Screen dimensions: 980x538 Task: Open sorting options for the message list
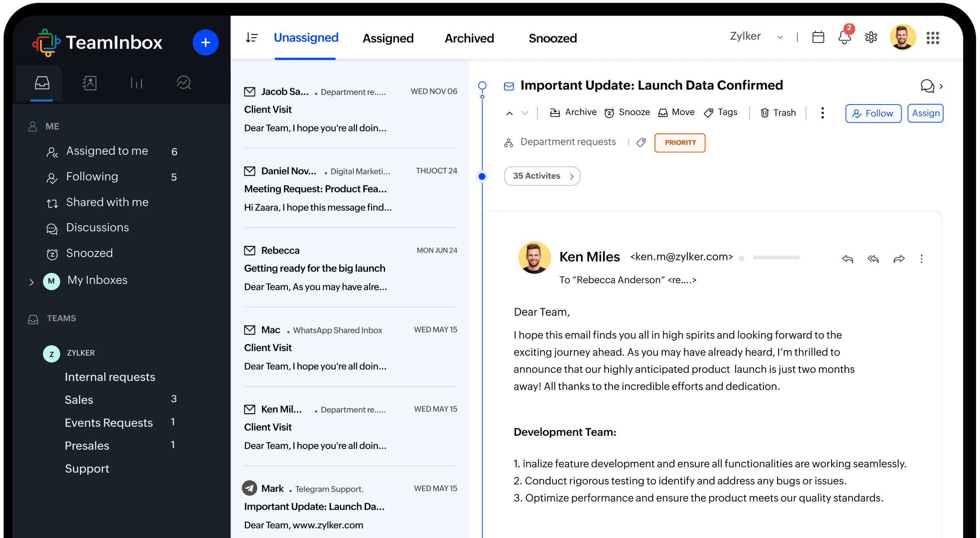[251, 38]
